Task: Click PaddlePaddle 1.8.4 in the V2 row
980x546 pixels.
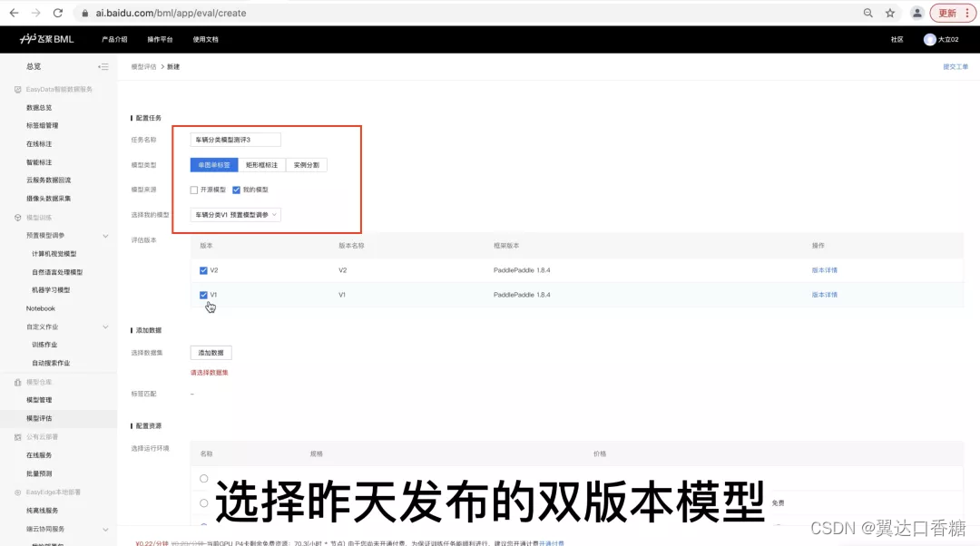Action: [522, 270]
